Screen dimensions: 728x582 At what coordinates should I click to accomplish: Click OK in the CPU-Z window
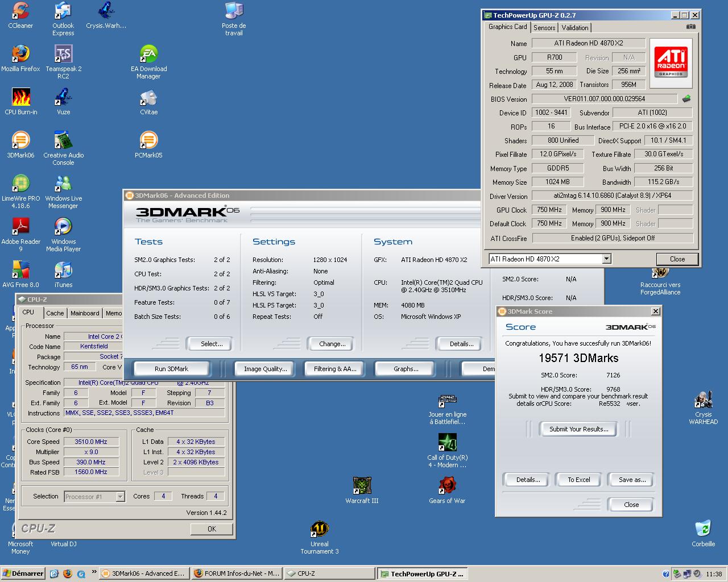click(212, 529)
